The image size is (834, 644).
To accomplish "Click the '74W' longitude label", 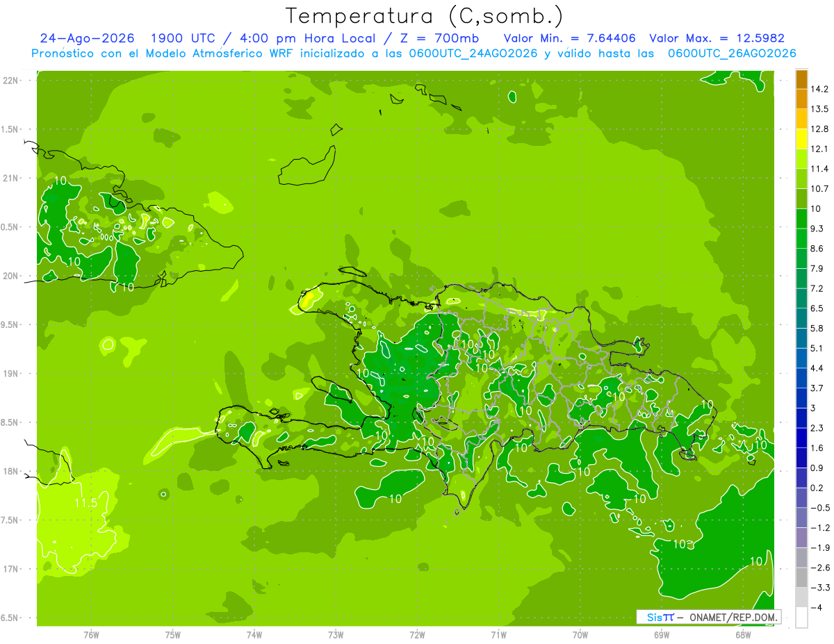I will pos(254,634).
